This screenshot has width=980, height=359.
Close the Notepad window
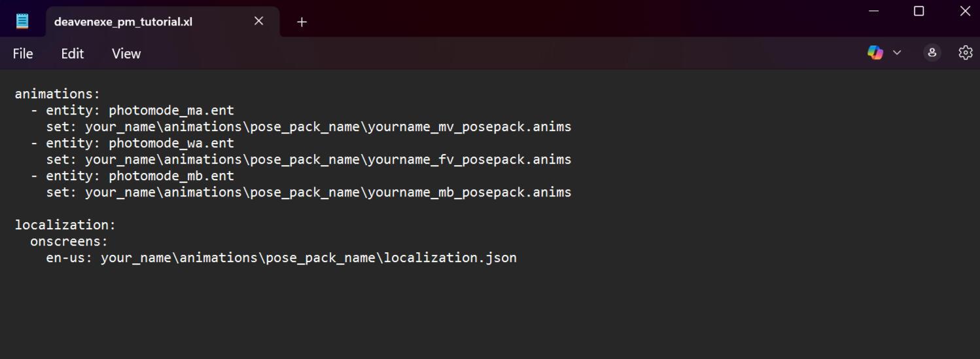pyautogui.click(x=964, y=11)
